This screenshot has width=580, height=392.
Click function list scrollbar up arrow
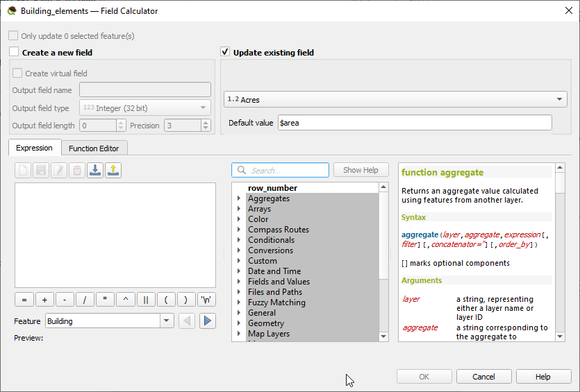pos(383,187)
